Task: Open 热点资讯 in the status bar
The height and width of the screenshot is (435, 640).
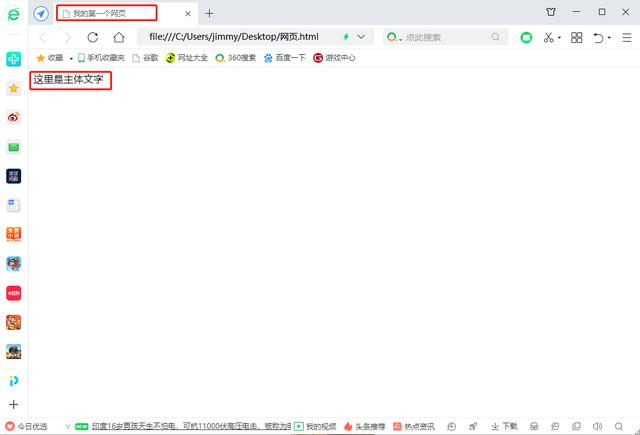Action: 413,426
